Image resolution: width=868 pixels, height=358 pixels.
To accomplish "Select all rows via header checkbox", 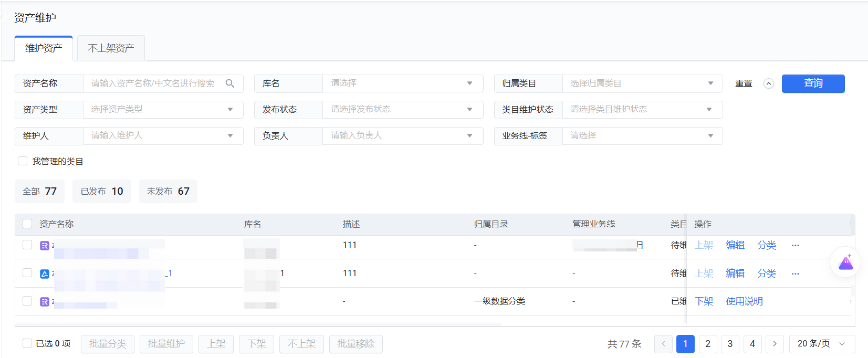I will coord(27,224).
